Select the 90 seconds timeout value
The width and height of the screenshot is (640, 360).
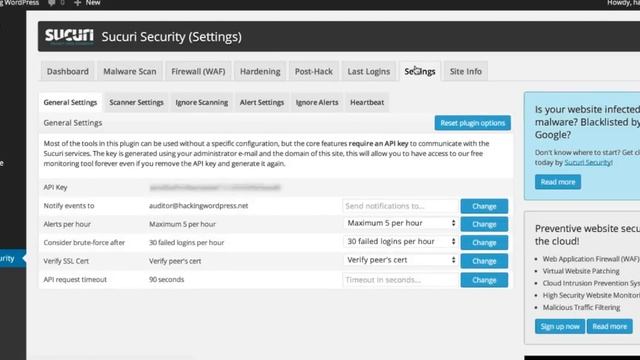167,280
